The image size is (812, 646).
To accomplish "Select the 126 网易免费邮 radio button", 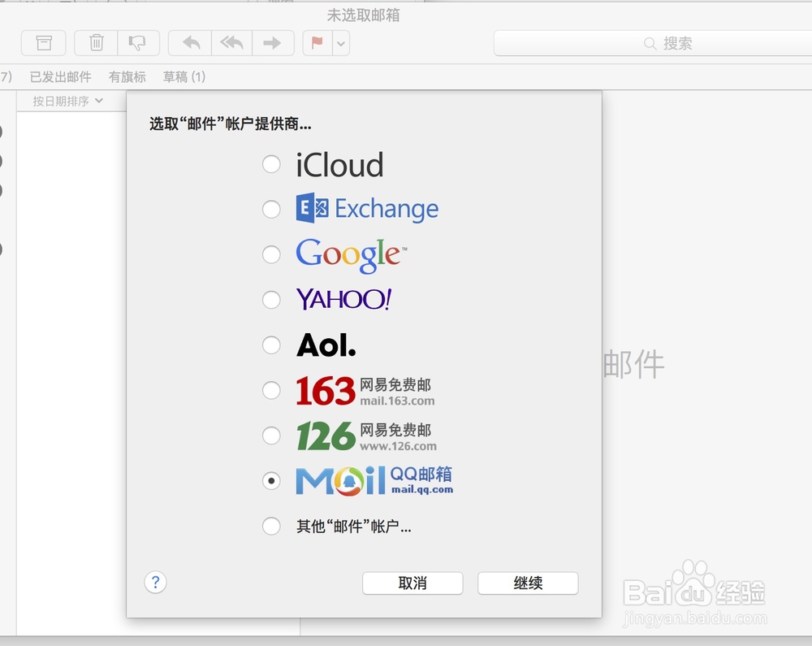I will click(x=271, y=436).
